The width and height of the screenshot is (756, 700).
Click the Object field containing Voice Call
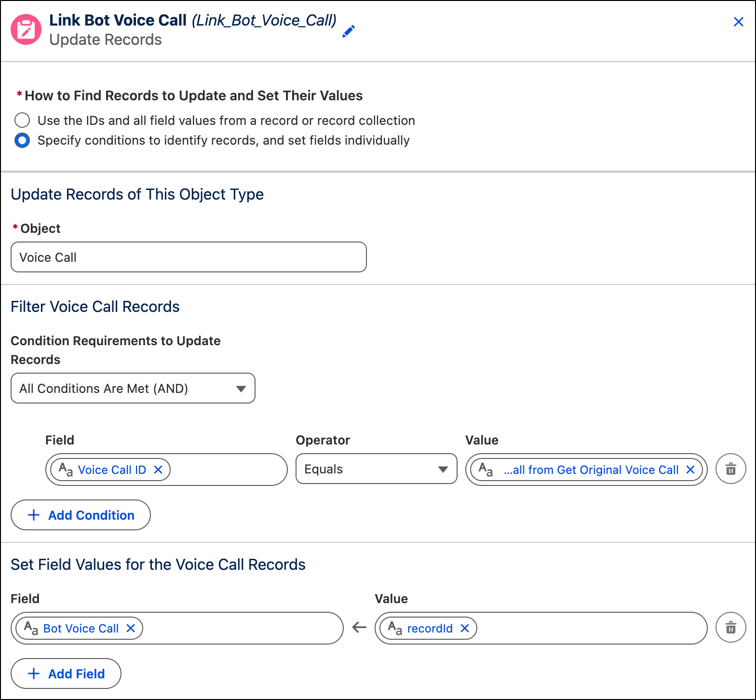point(189,257)
